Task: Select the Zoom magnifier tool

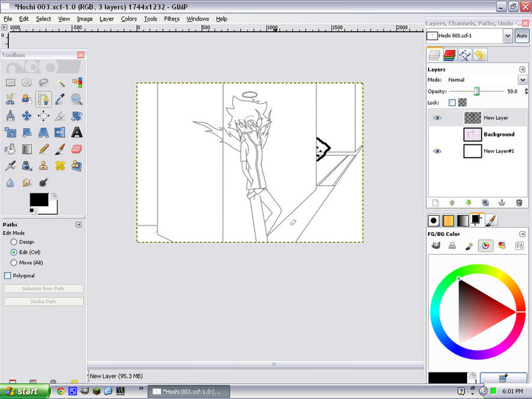Action: coord(77,99)
